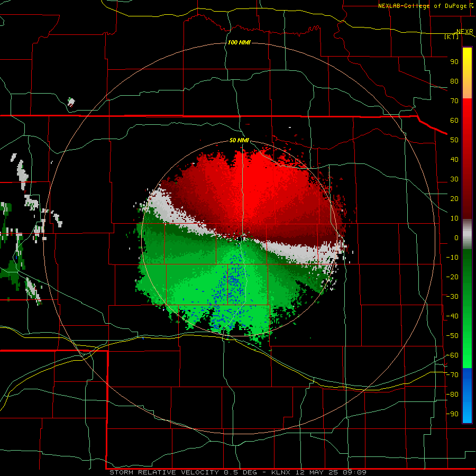Screen dimensions: 476x476
Task: Click the "12 MAY 25" date text
Action: tap(316, 472)
